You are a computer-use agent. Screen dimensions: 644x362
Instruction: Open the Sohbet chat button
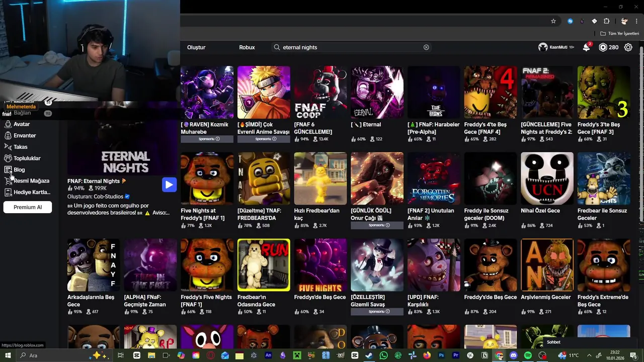click(x=553, y=342)
